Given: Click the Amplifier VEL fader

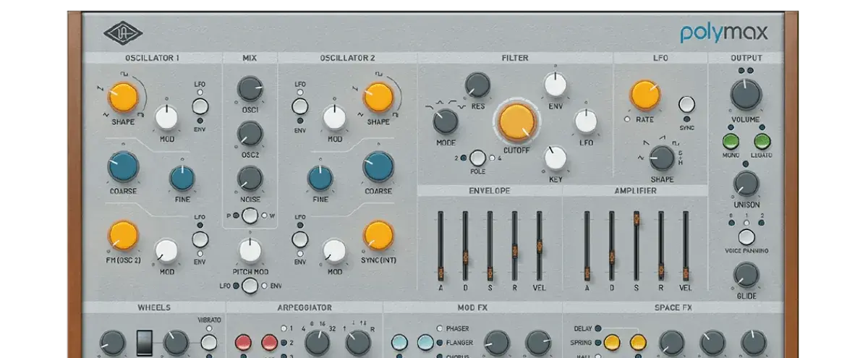Looking at the screenshot, I should [x=686, y=272].
